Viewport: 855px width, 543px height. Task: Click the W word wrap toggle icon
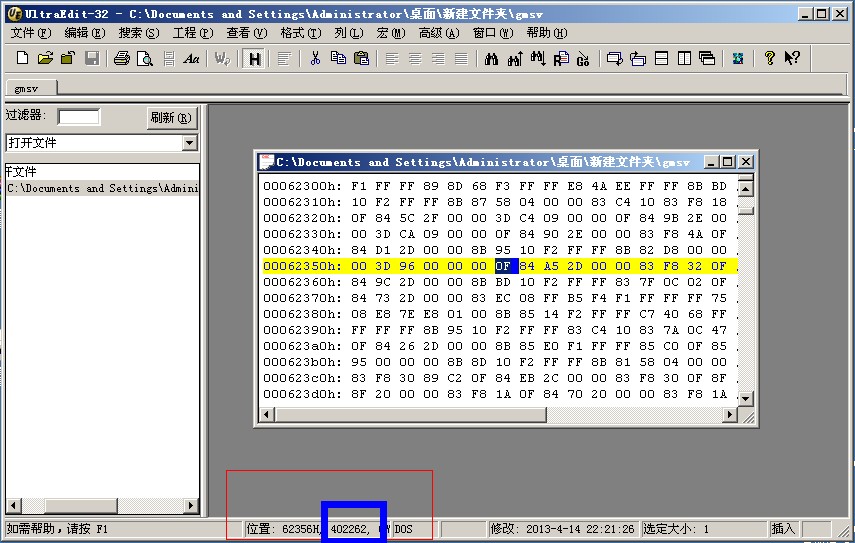222,58
